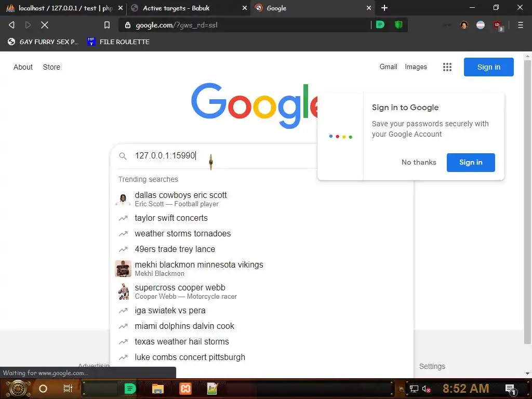532x399 pixels.
Task: Select suggestion dallas cowboys eric scott
Action: 262,199
